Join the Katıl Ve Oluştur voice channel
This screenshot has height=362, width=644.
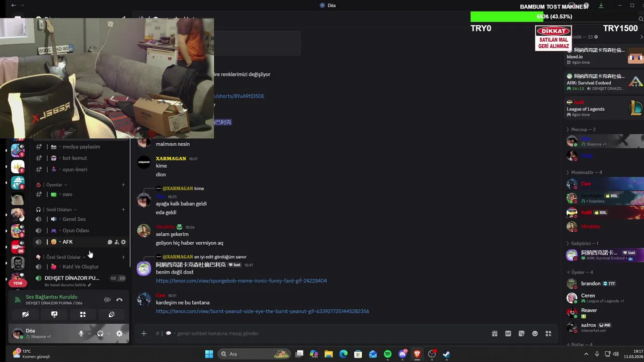click(80, 266)
